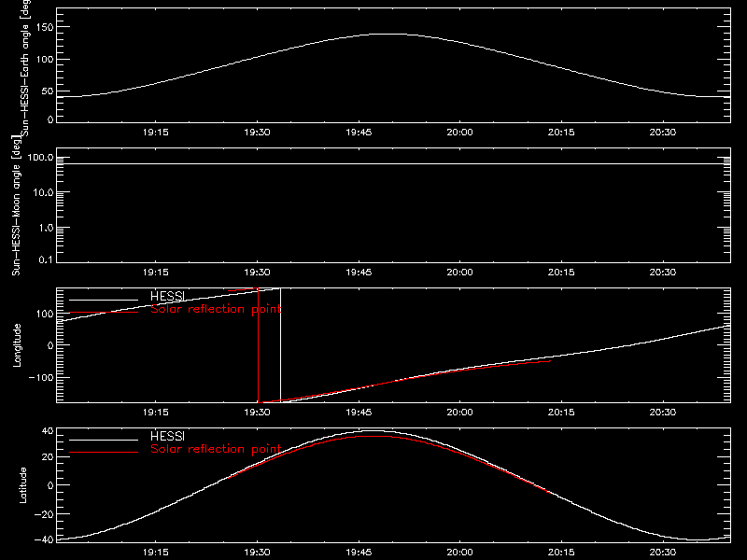Click the 0.1 tick on Moon angle axis
747x560 pixels.
point(46,259)
